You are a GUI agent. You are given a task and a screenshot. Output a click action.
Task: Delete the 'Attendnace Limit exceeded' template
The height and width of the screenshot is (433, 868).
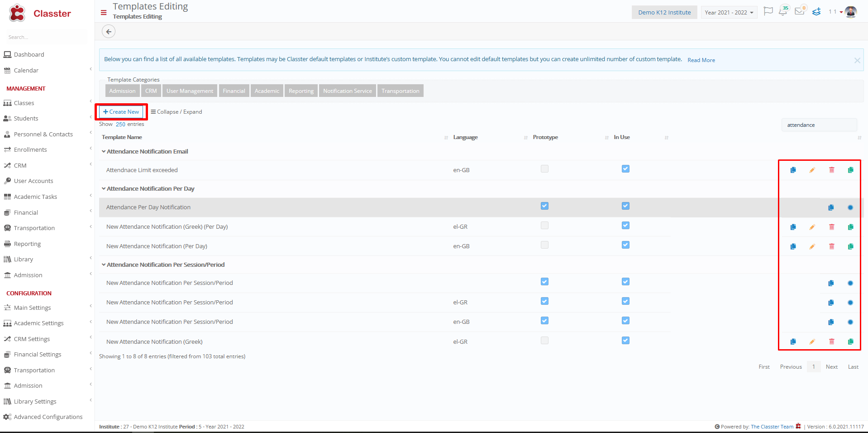click(831, 170)
